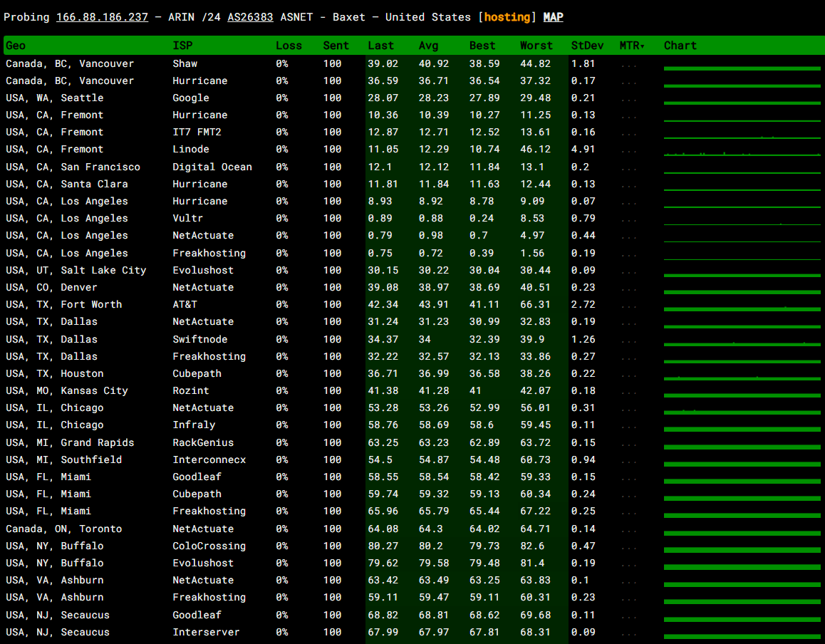825x644 pixels.
Task: Select 'USA, UT, Salt Lake City' geo cell
Action: tap(76, 271)
